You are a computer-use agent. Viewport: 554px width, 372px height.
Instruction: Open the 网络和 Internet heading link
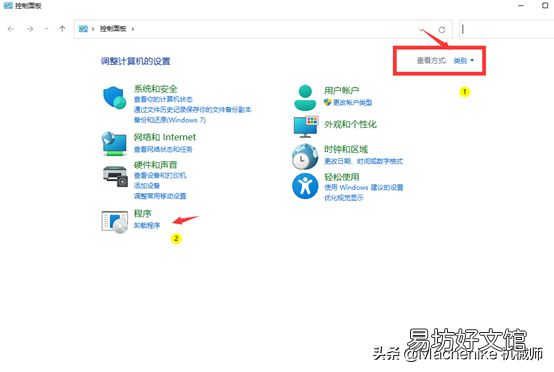coord(165,137)
